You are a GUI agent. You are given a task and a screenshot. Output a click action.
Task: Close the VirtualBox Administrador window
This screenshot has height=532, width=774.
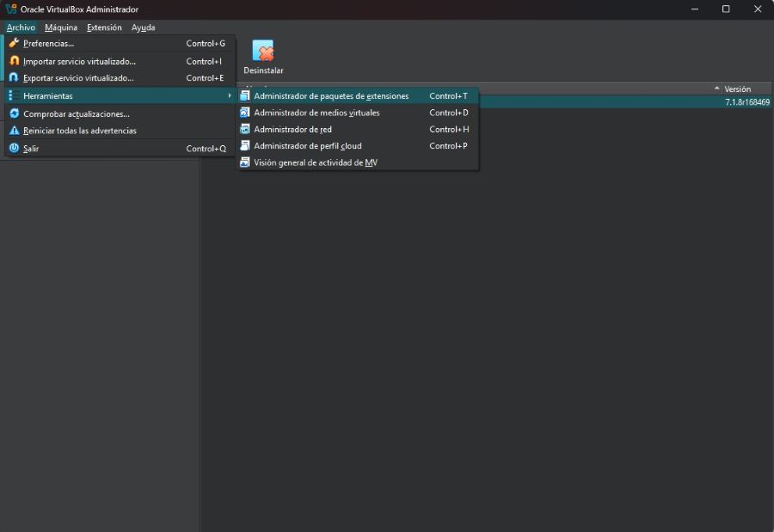758,9
